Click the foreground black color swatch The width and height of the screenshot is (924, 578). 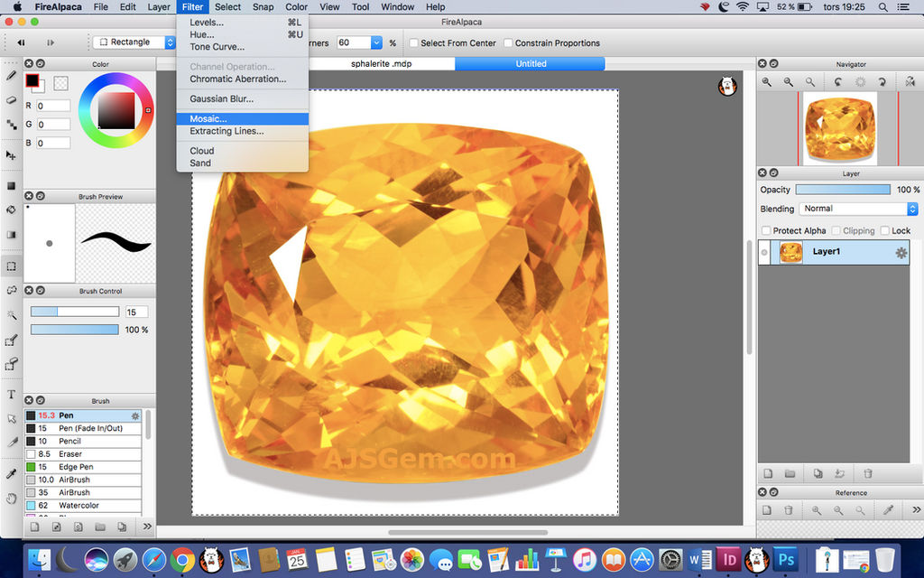pos(32,80)
